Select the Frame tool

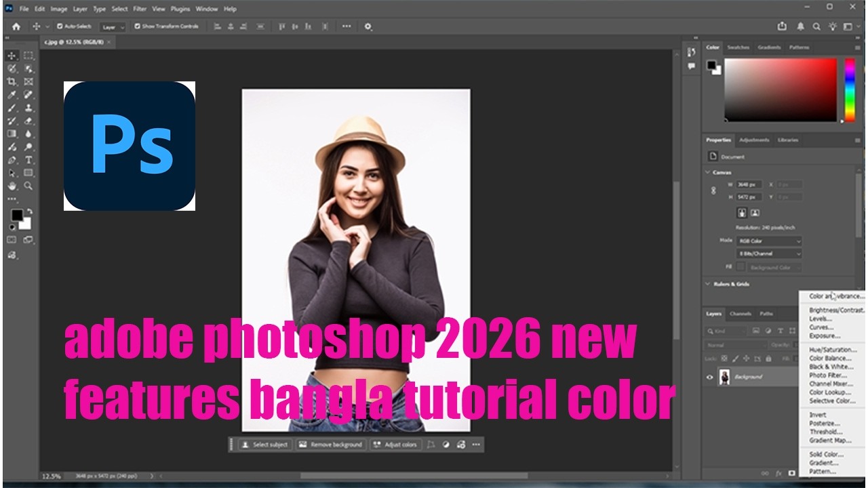[28, 81]
